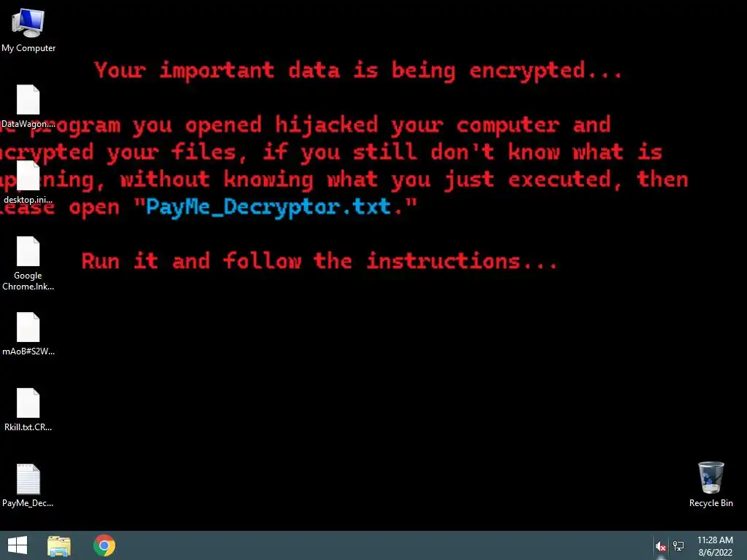This screenshot has width=747, height=560.
Task: Click the blue PayMe_Decryptor.txt wallpaper text
Action: tap(268, 207)
